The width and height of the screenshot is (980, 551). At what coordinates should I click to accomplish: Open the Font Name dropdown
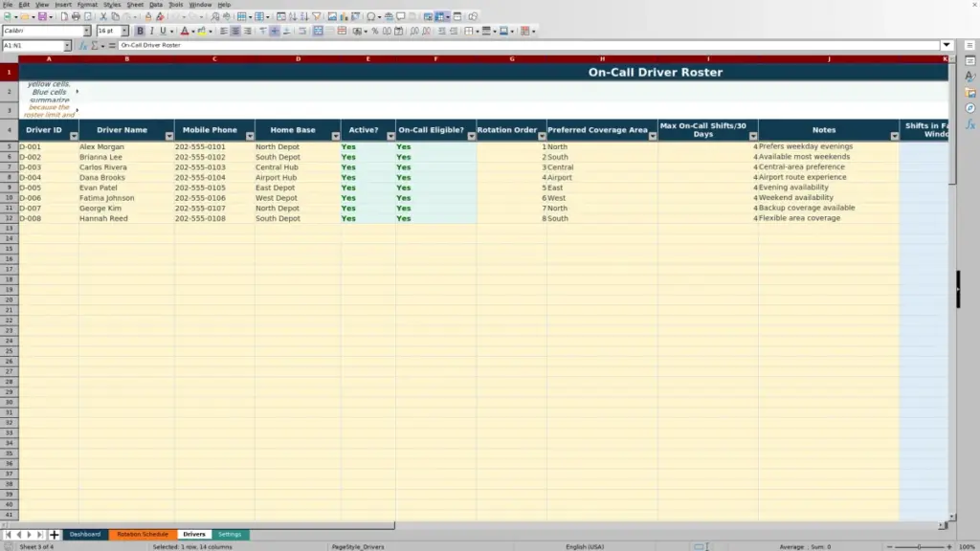(x=87, y=31)
